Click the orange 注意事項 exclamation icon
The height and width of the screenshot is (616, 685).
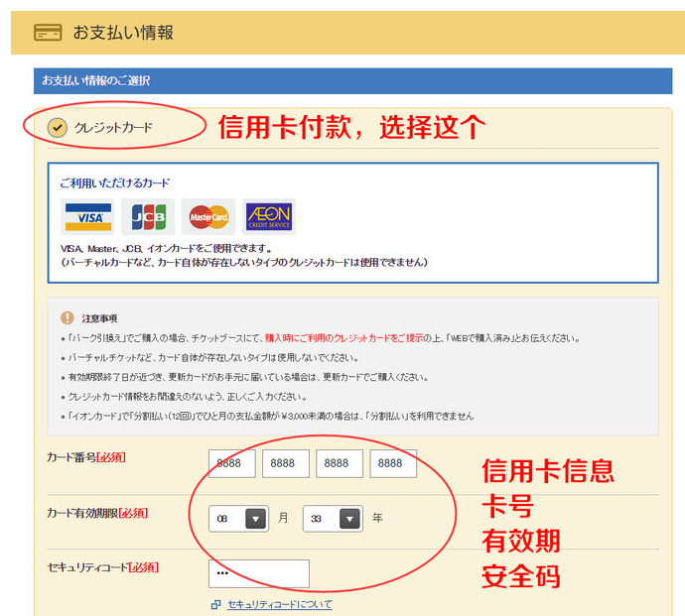click(68, 317)
